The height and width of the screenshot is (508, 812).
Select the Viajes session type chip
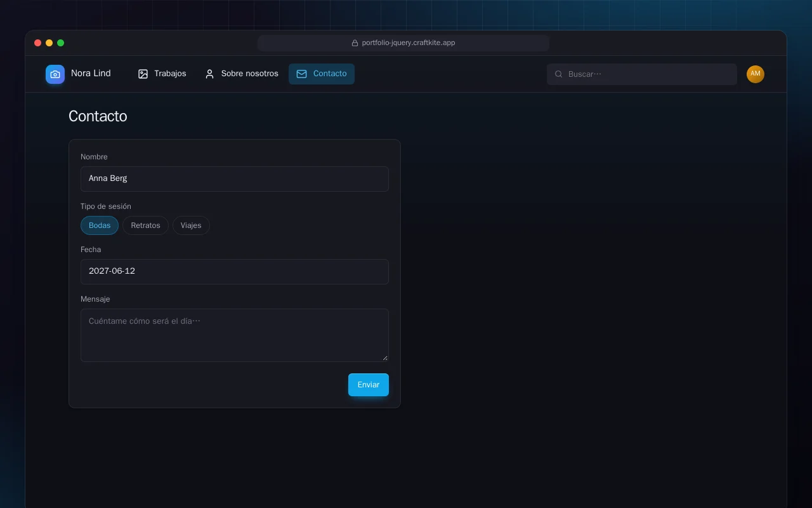coord(191,225)
